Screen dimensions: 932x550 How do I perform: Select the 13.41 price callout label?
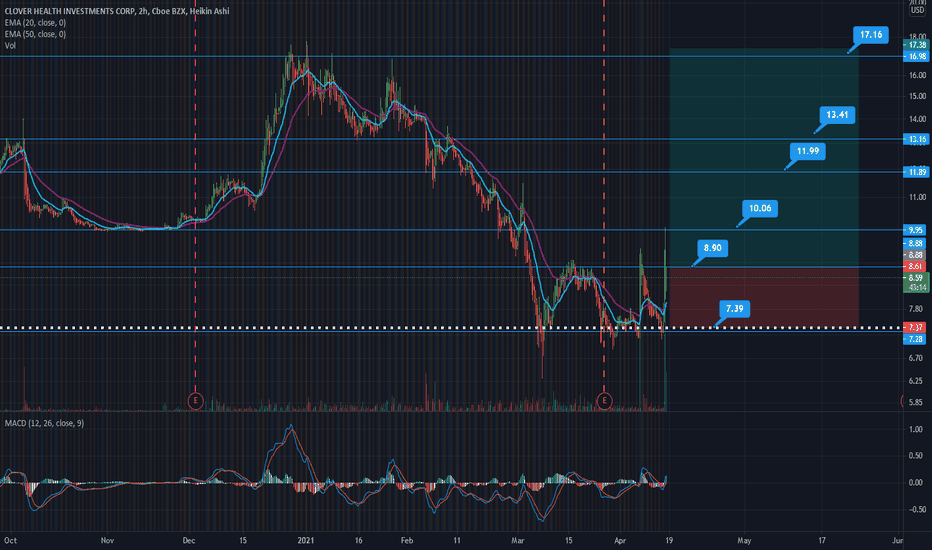[x=837, y=115]
